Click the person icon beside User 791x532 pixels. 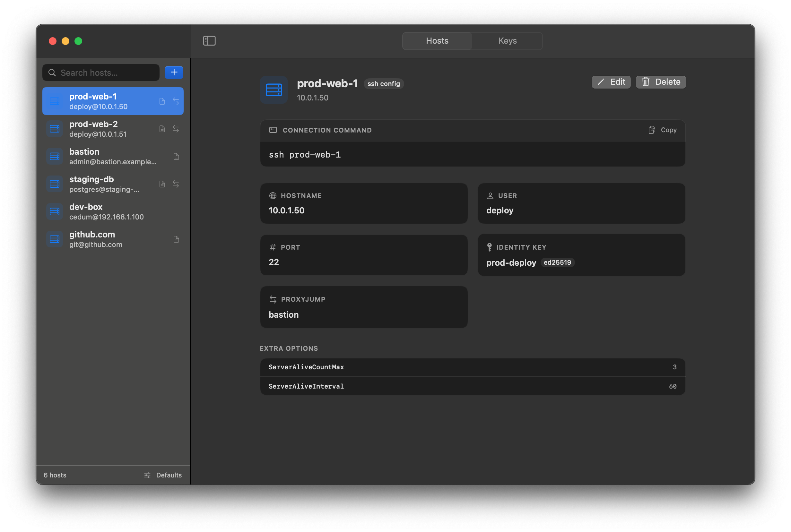[x=490, y=196]
